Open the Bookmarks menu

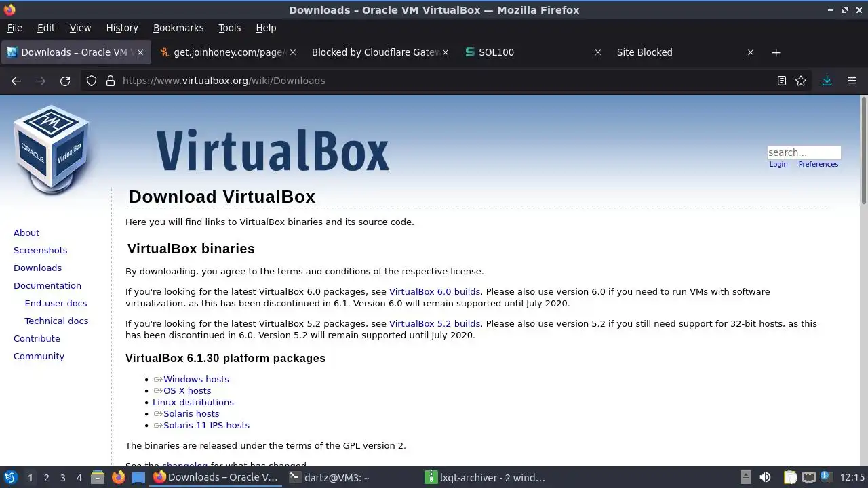pyautogui.click(x=178, y=28)
